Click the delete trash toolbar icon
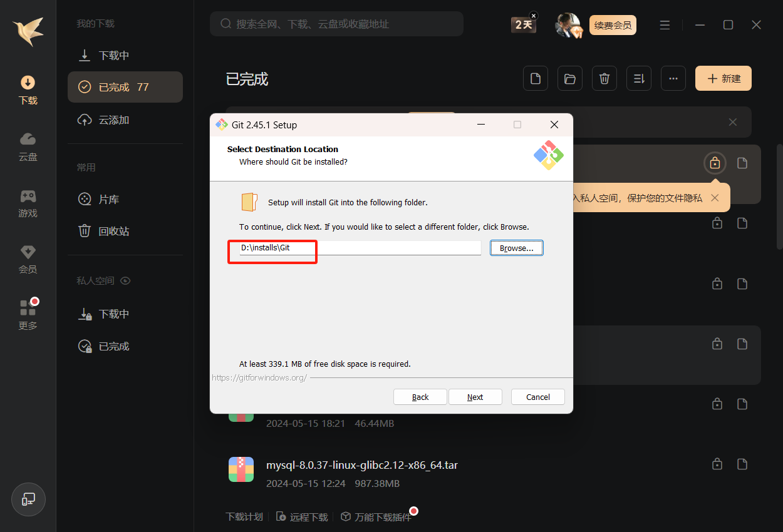Viewport: 783px width, 532px height. [x=604, y=78]
